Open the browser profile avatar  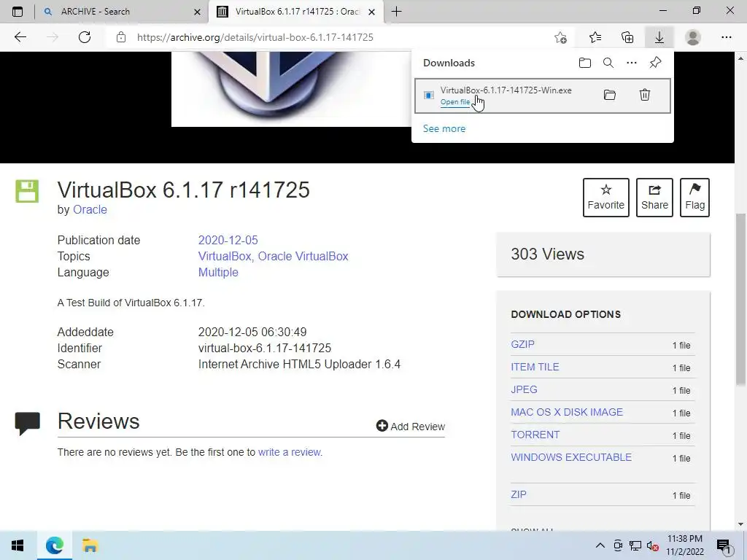pos(693,37)
